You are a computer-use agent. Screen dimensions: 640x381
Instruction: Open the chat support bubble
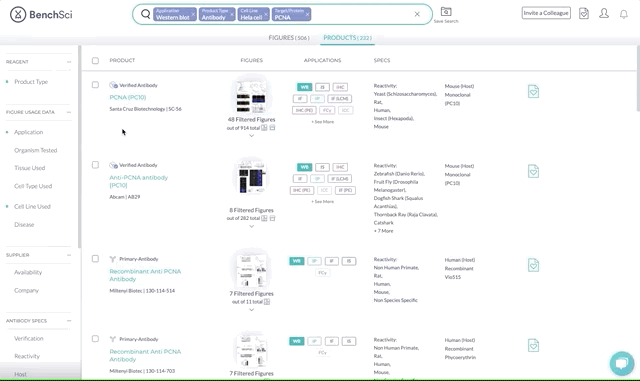(622, 363)
